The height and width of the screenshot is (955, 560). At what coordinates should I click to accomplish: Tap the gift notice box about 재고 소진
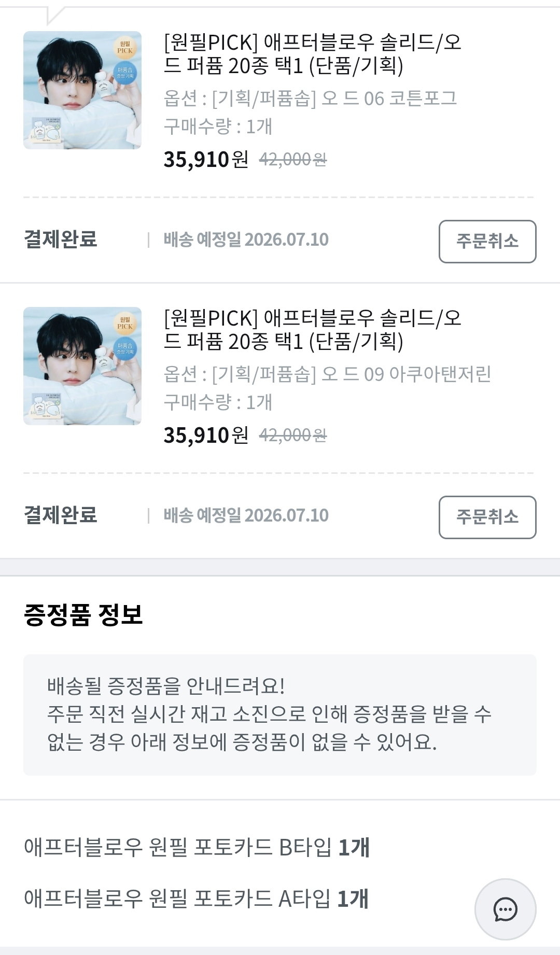280,715
